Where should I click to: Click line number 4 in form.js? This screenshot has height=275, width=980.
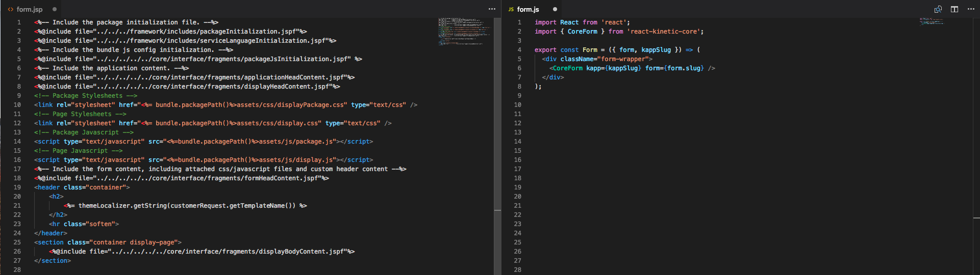(x=519, y=50)
